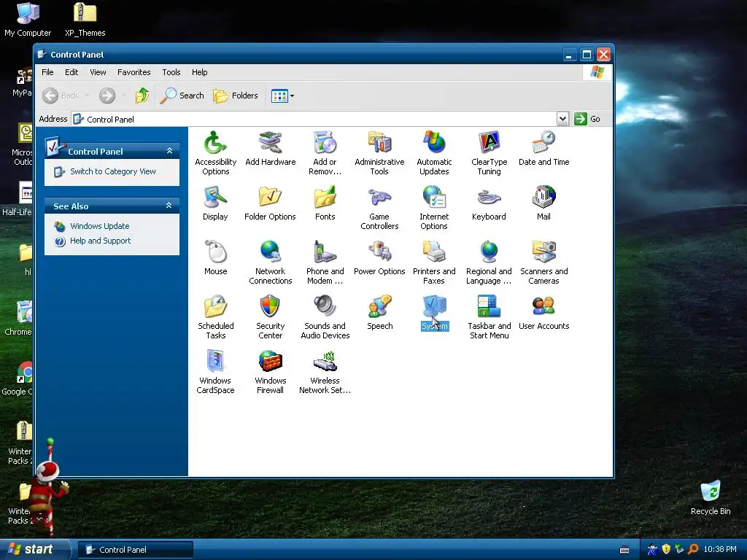Open the Recycle Bin desktop icon
The width and height of the screenshot is (747, 560).
pyautogui.click(x=711, y=497)
